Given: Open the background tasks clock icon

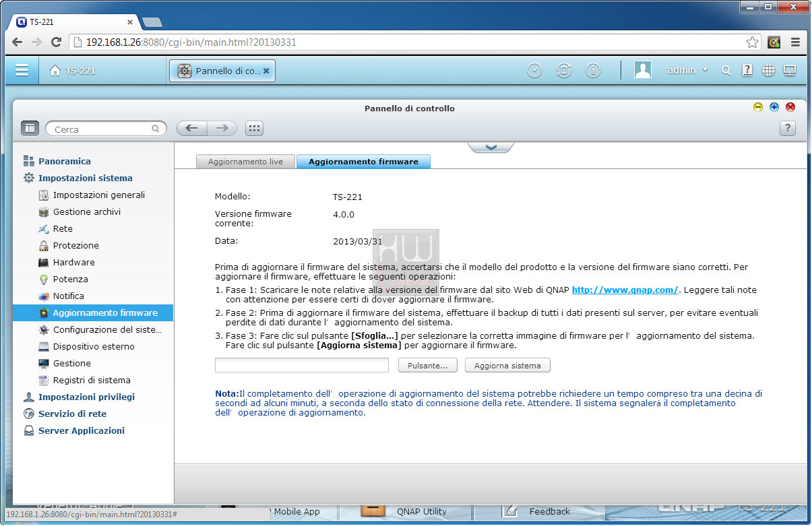Looking at the screenshot, I should (x=534, y=70).
